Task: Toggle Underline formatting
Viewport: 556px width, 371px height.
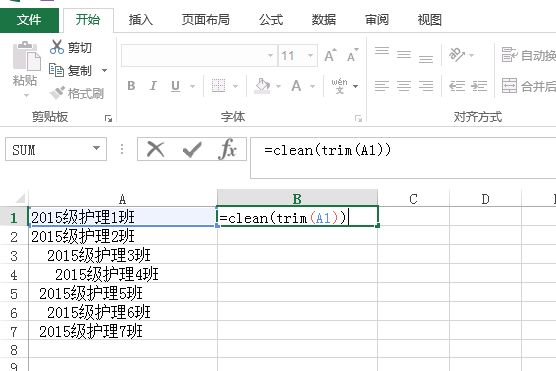Action: pos(176,86)
